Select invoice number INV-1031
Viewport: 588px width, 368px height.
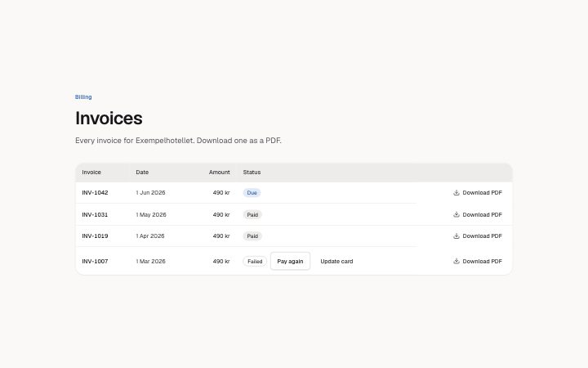[x=95, y=214]
